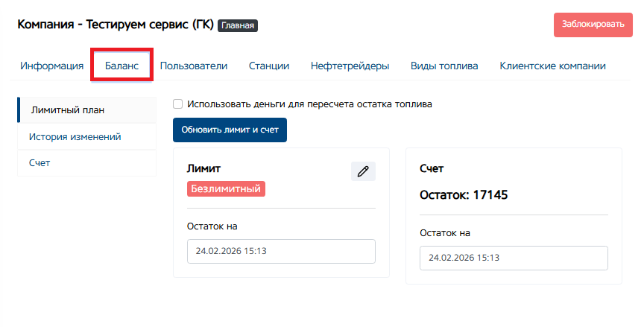Open the Счет sidebar item

point(40,162)
